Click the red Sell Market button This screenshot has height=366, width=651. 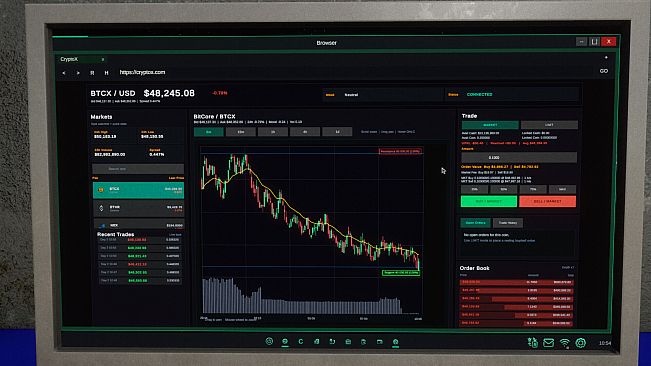[x=547, y=201]
